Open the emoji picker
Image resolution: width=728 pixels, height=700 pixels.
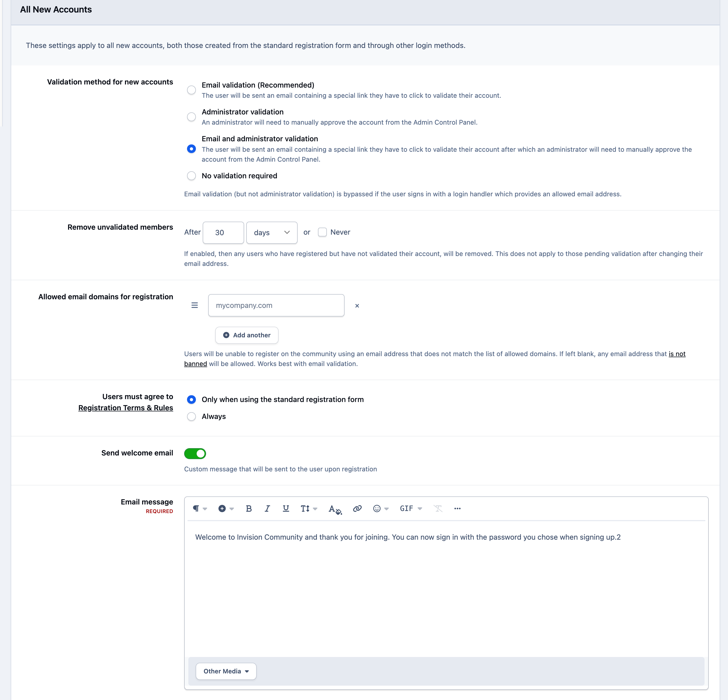pyautogui.click(x=381, y=508)
